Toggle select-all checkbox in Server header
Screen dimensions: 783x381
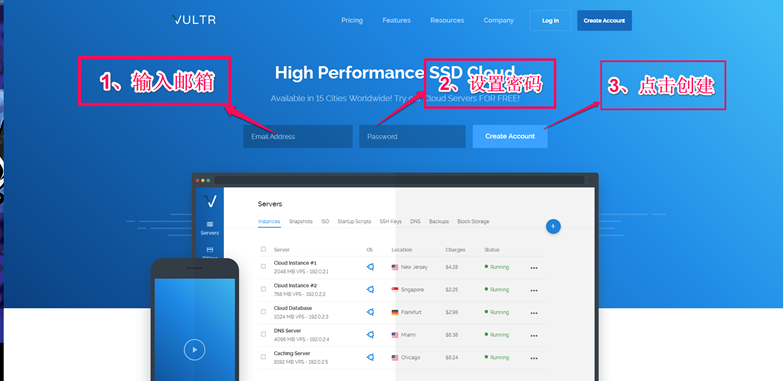pyautogui.click(x=263, y=249)
